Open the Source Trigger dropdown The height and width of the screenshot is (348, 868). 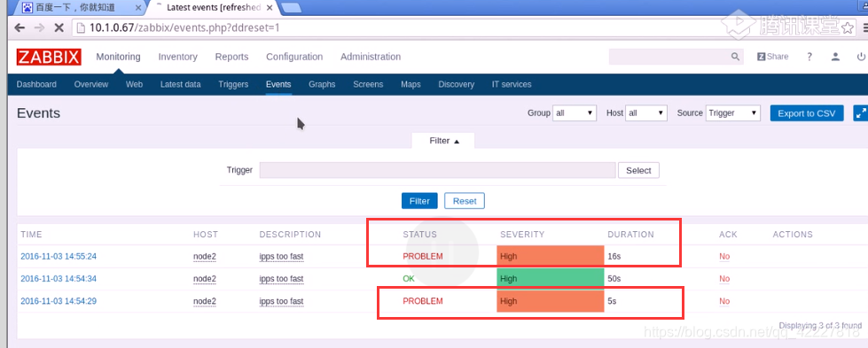tap(733, 112)
